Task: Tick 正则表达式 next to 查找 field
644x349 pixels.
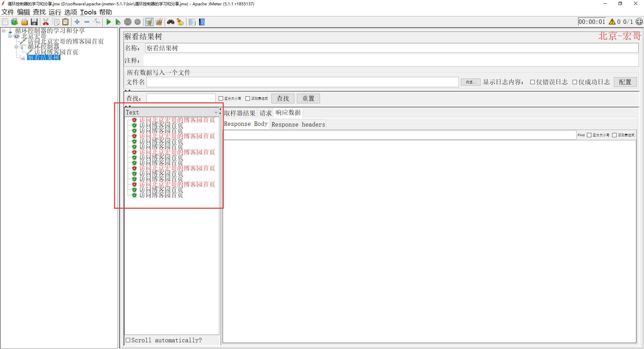Action: 248,99
